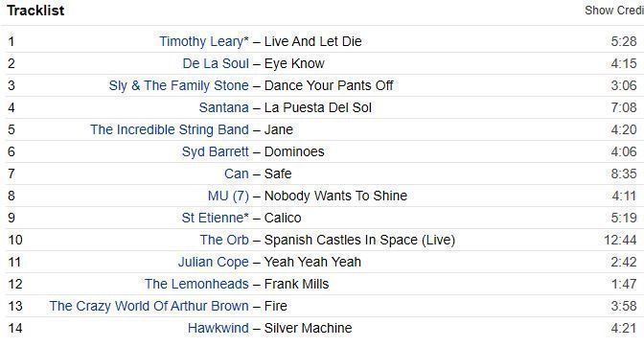Screen dimensions: 644x347
Task: Click The Crazy World Of Arthur Brown
Action: coord(149,306)
